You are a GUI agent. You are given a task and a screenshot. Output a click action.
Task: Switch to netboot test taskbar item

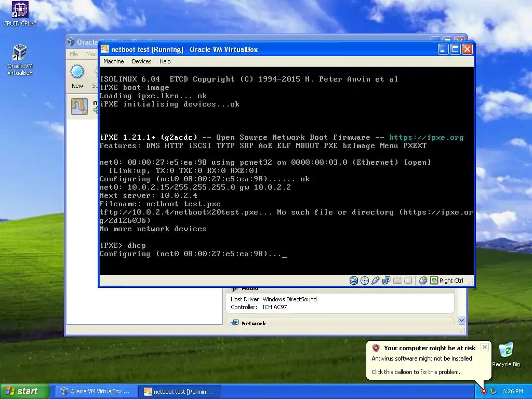[180, 392]
